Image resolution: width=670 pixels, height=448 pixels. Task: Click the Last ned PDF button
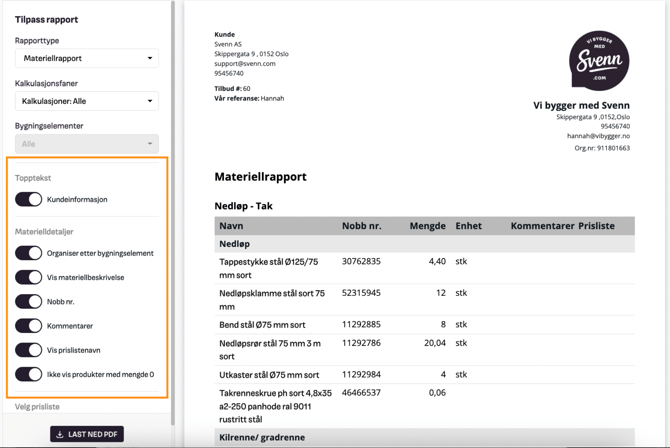coord(87,435)
